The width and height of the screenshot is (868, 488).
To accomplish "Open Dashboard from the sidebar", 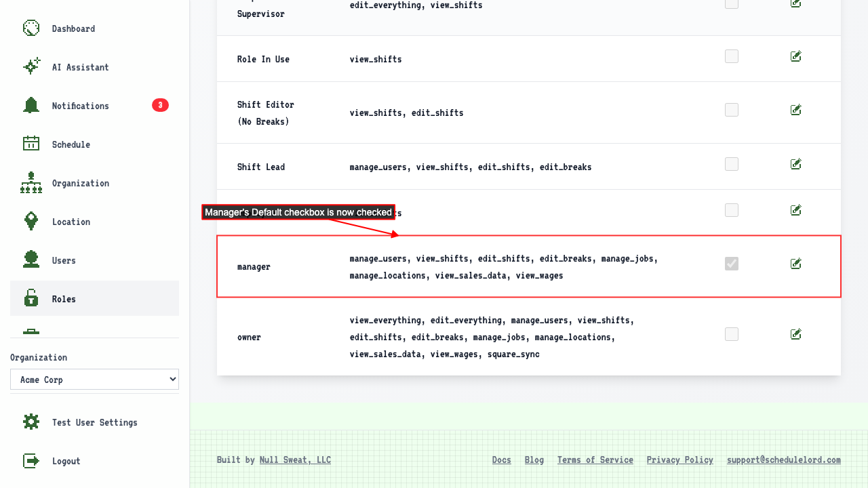I will click(x=94, y=28).
